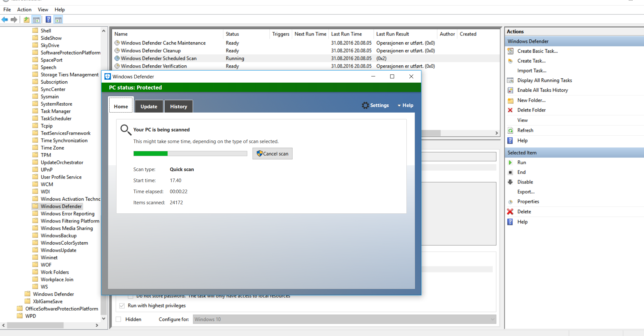The width and height of the screenshot is (644, 336).
Task: Click the Create Task icon
Action: 511,61
